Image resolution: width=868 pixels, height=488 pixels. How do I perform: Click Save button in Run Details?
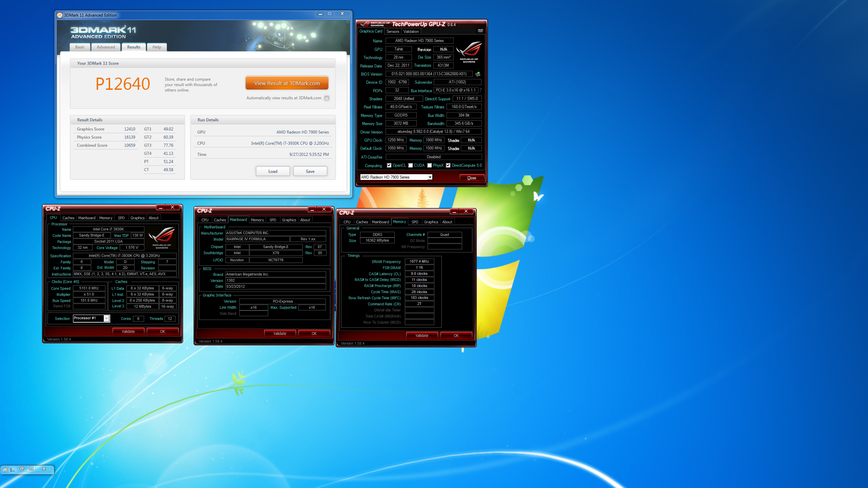click(310, 171)
